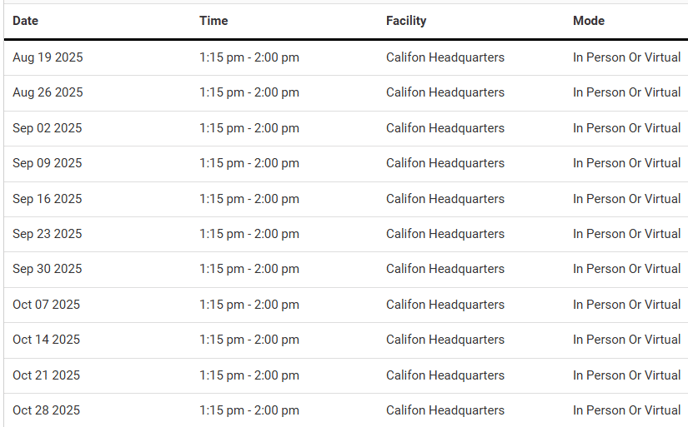Choose the Oct 21 2025 date cell
Screen dimensions: 688x427
pos(46,375)
